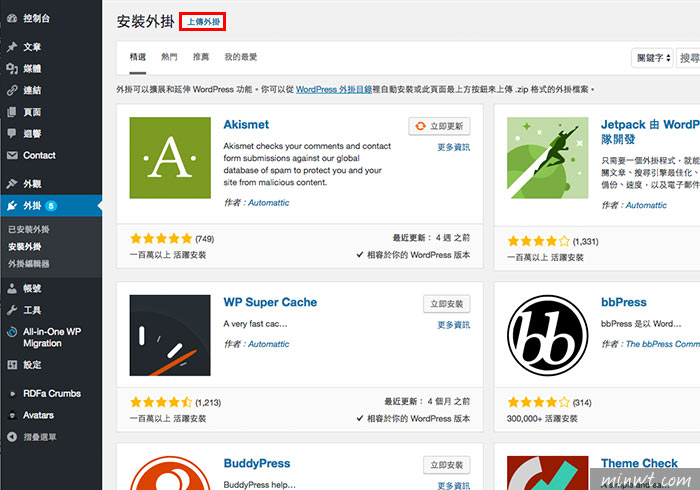
Task: Open 已安裝外掛 in the plugins submenu
Action: pos(29,229)
